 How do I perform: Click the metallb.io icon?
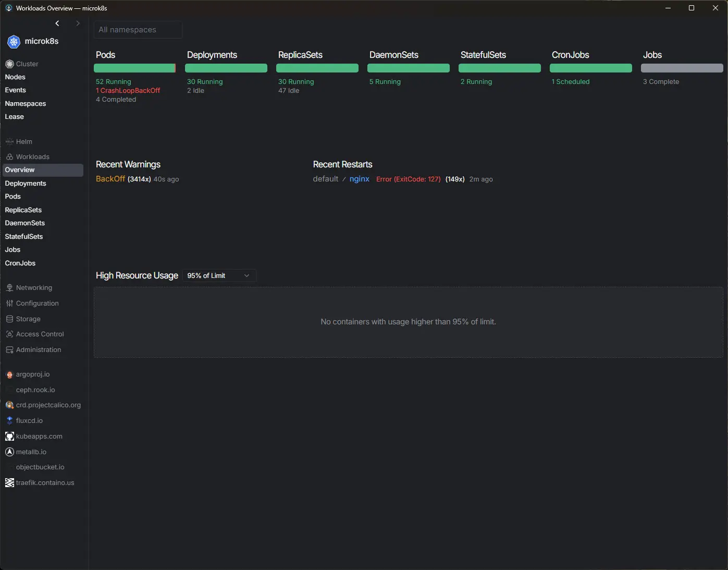[x=9, y=452]
